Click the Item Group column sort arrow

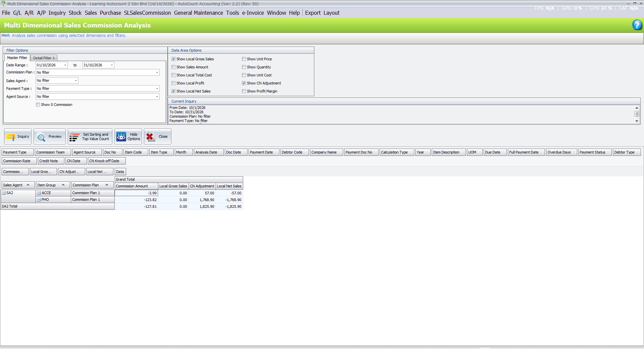click(x=63, y=185)
